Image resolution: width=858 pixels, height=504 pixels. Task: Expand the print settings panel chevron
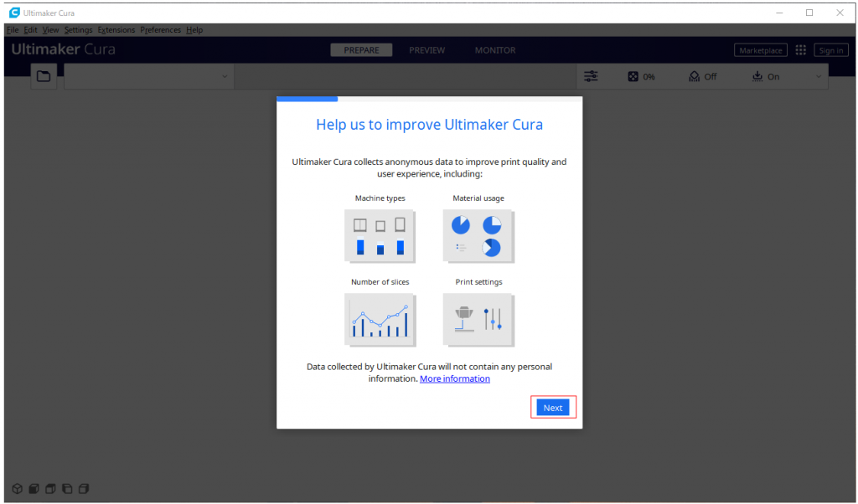(819, 76)
